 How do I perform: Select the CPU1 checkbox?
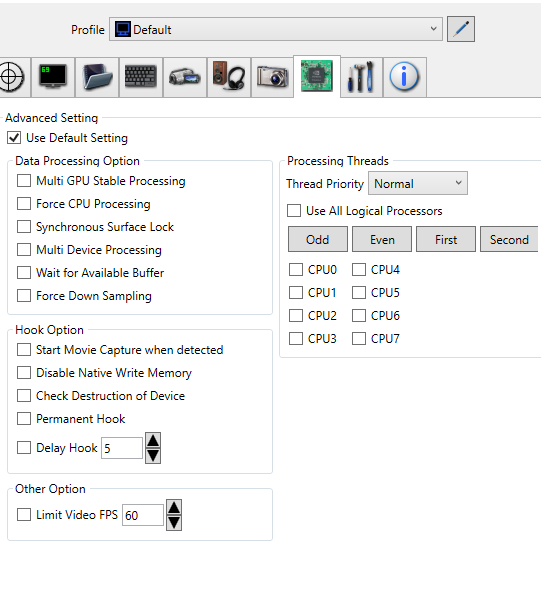(x=296, y=292)
